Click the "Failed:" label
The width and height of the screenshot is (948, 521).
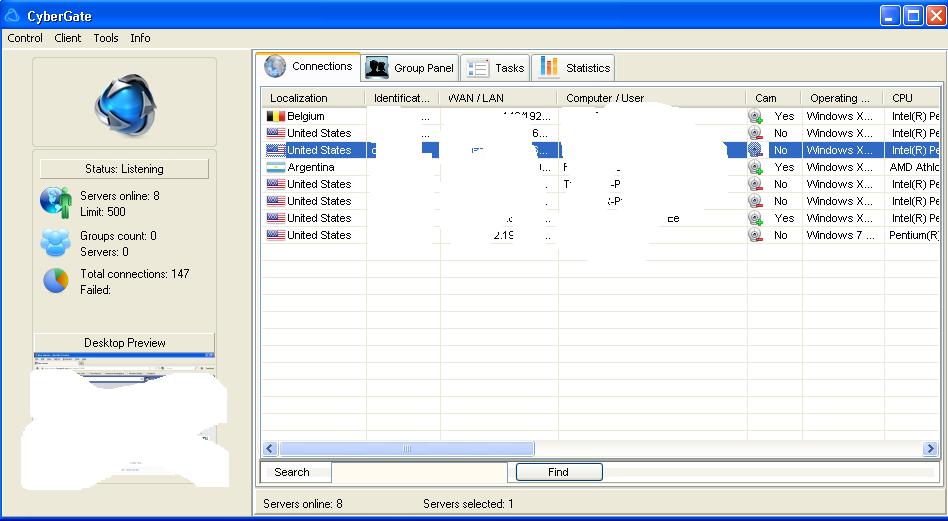coord(96,290)
